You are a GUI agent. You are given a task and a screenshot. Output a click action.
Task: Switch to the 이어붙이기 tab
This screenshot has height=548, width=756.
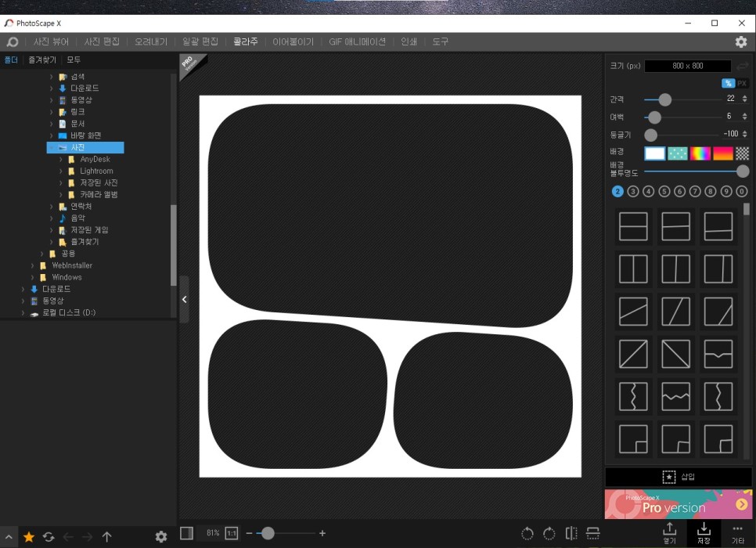[x=293, y=42]
